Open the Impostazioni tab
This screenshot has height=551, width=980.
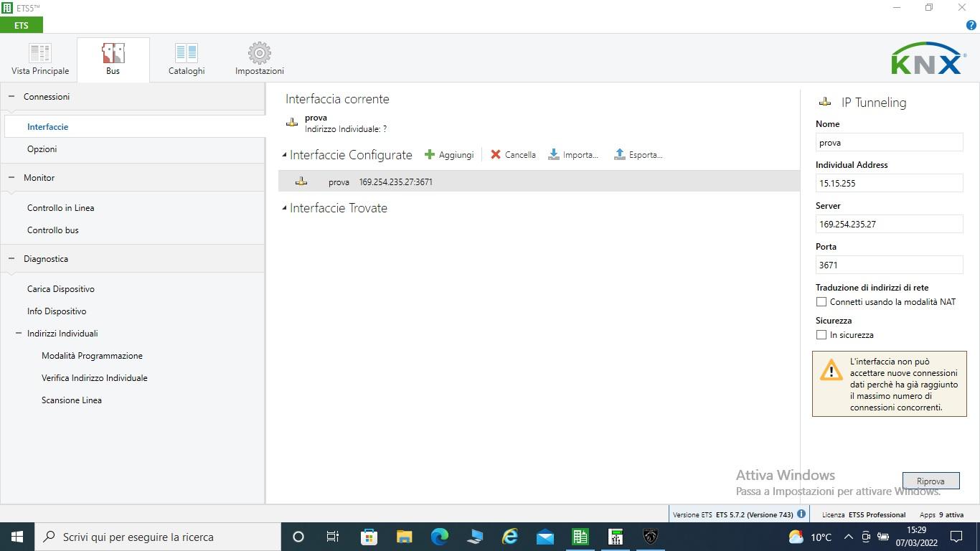coord(260,60)
